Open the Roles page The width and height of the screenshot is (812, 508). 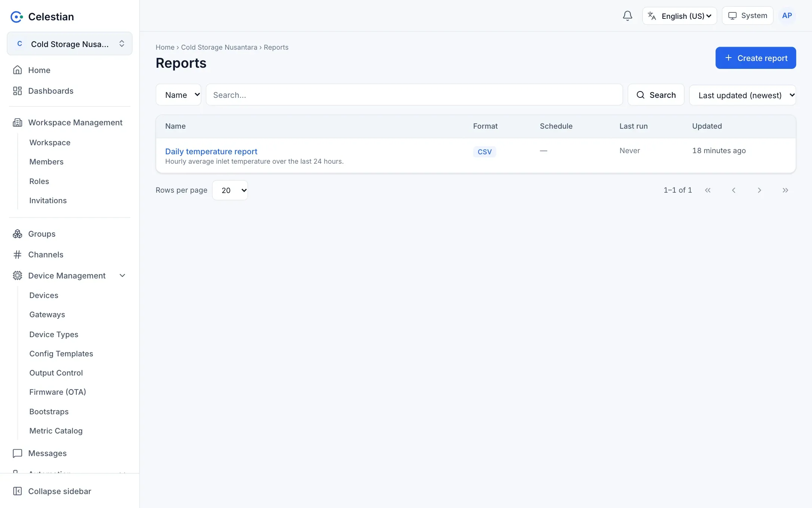coord(39,181)
